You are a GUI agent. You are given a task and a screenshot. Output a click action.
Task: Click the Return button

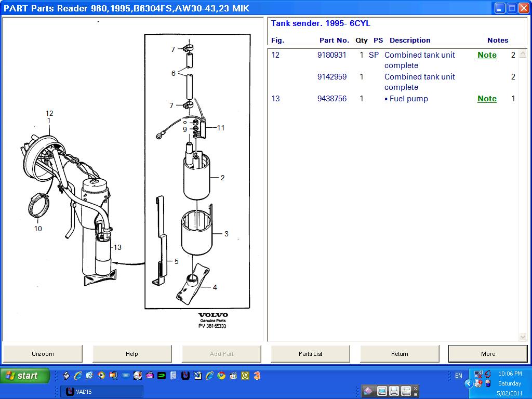(400, 354)
